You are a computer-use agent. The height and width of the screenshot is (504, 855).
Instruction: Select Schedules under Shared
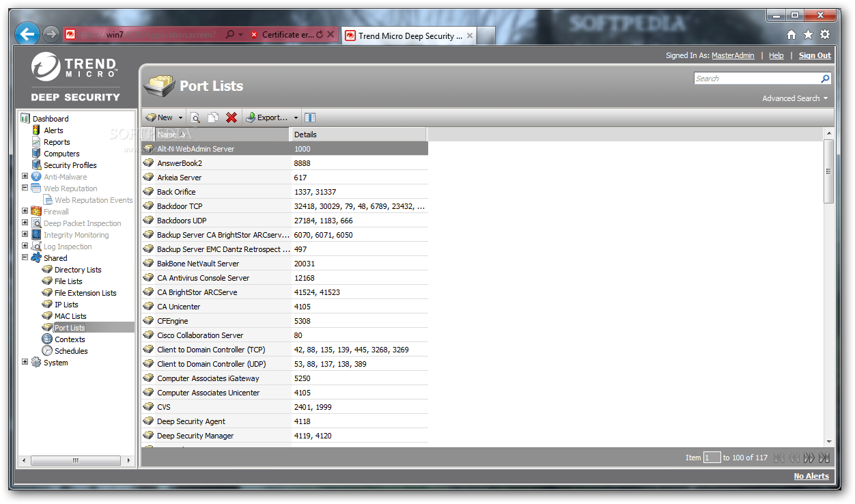pyautogui.click(x=71, y=351)
